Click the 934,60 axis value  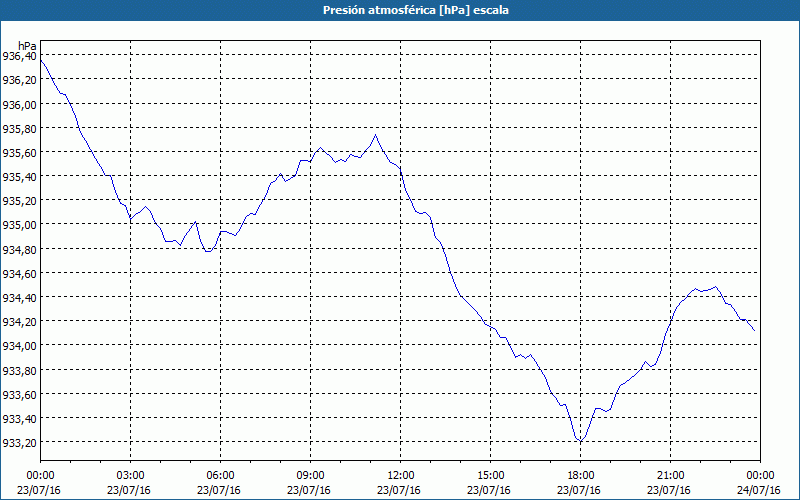pos(19,274)
